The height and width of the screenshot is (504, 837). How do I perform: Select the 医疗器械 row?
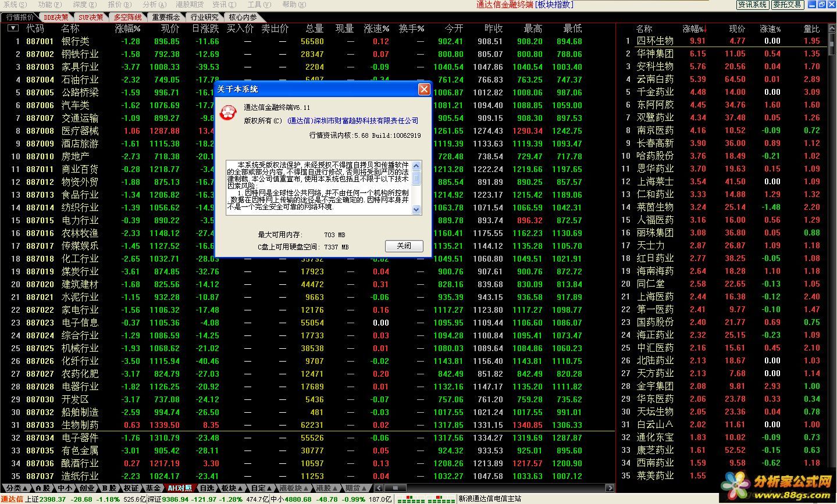[308, 131]
